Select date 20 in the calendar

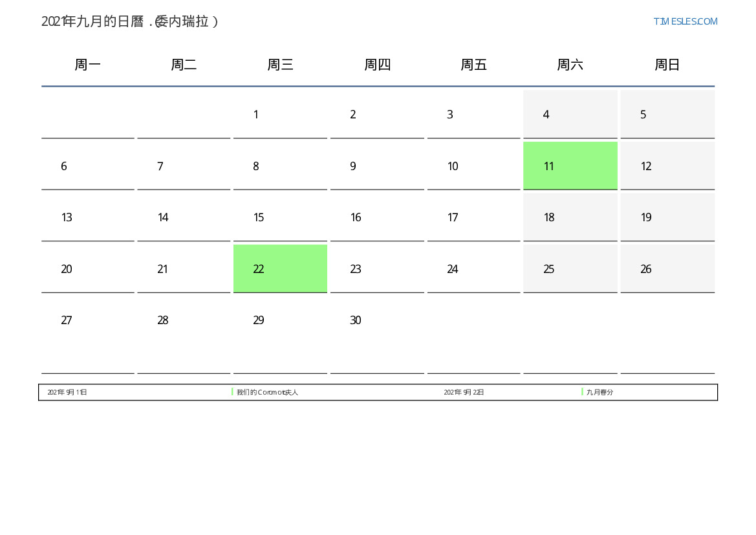88,268
